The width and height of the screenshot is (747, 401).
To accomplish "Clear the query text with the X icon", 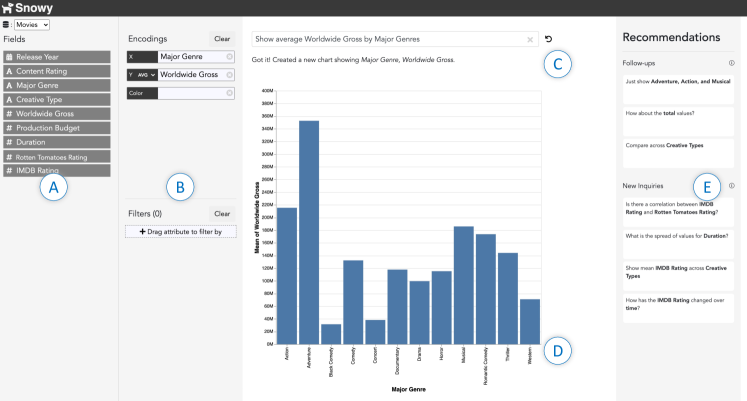I will click(x=530, y=40).
